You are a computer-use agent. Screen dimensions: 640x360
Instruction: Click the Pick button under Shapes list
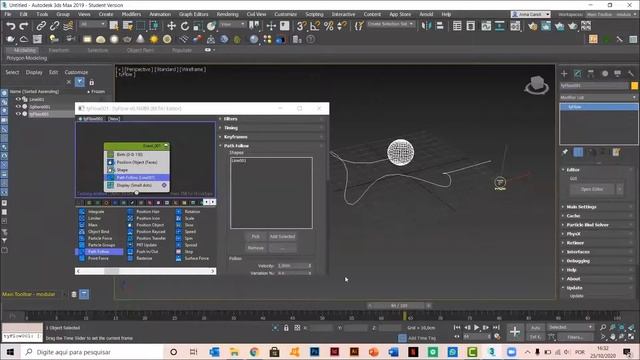256,236
